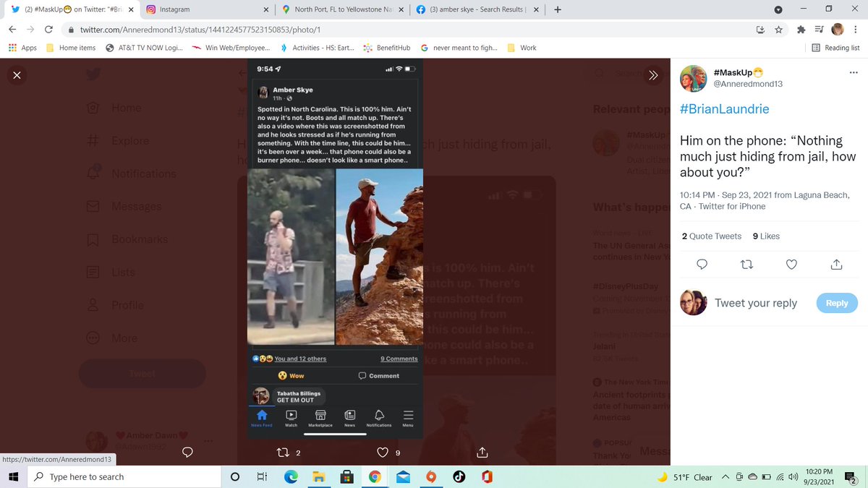Open the Home items bookmark folder
Viewport: 868px width, 488px height.
[x=71, y=48]
